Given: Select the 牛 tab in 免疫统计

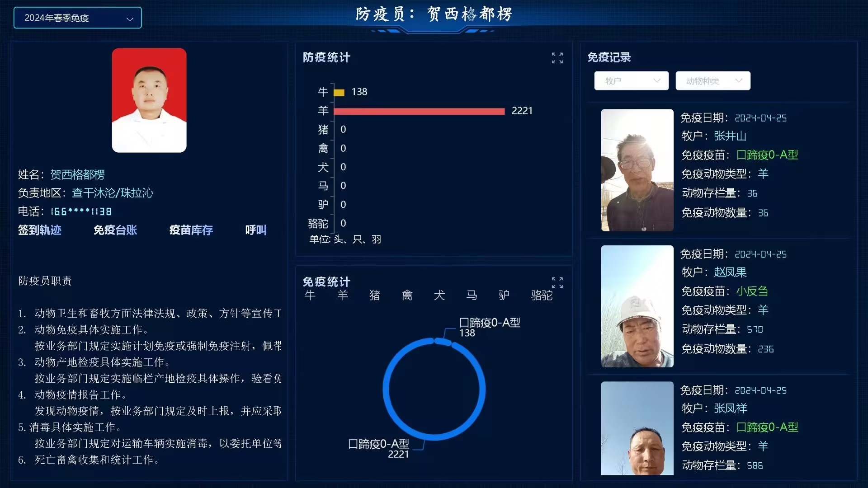Looking at the screenshot, I should pos(310,296).
